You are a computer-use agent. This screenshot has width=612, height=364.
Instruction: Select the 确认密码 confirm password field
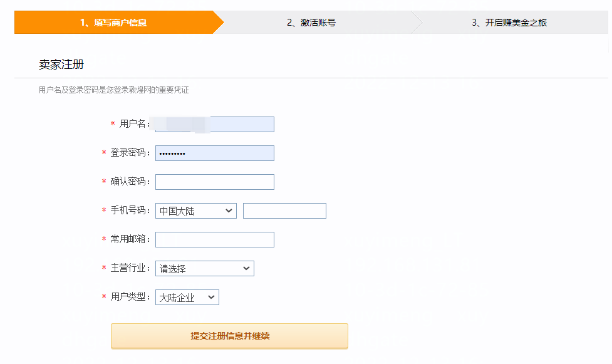point(214,182)
